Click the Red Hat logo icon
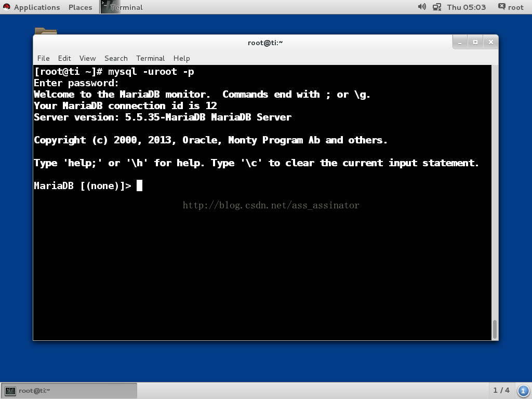 (6, 7)
